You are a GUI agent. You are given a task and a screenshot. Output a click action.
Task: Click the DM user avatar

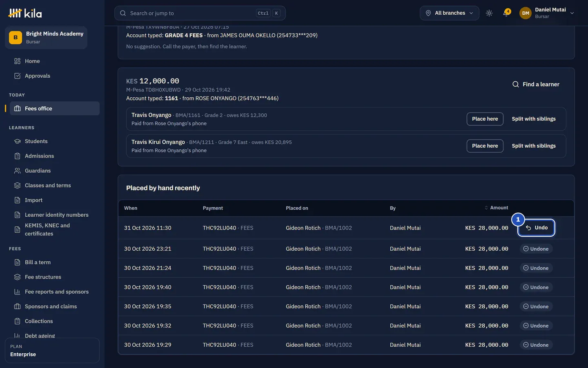click(526, 13)
